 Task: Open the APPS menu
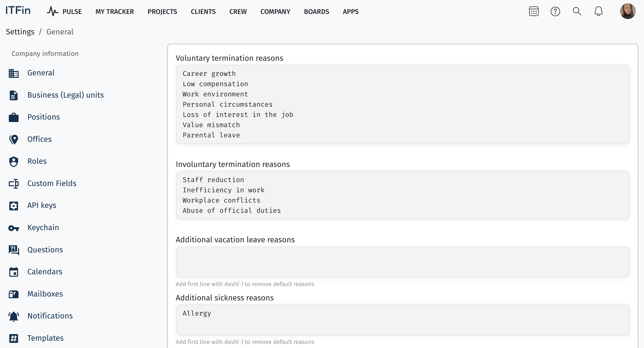click(351, 11)
